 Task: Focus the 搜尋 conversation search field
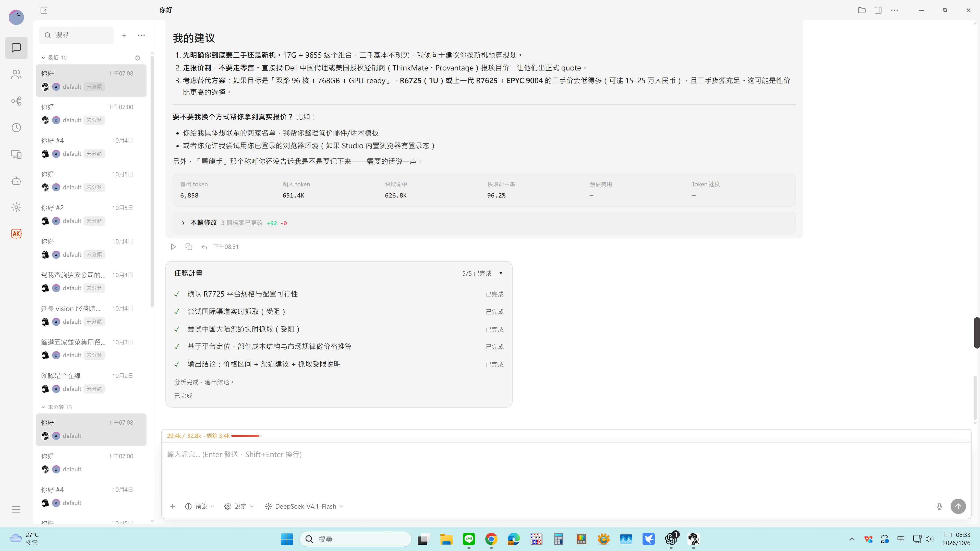coord(76,35)
